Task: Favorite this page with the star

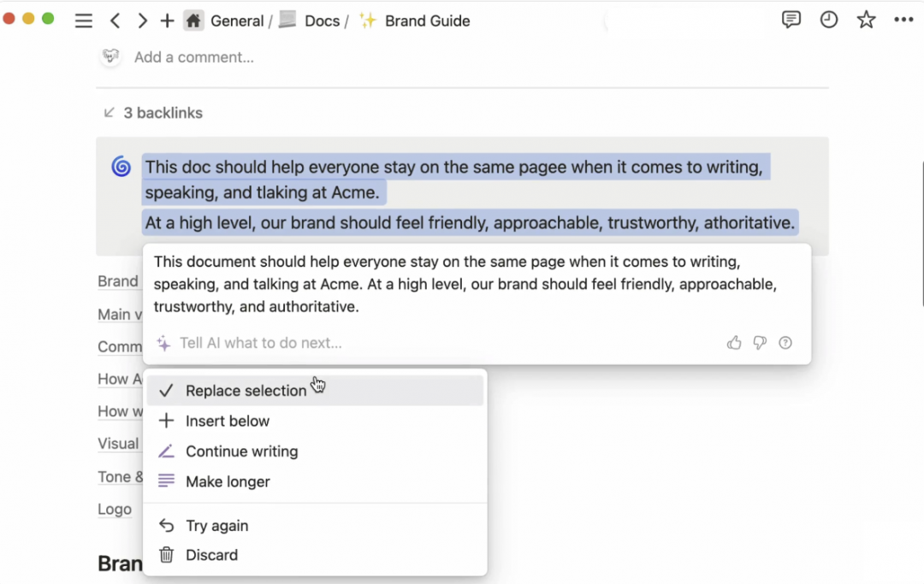Action: coord(867,21)
